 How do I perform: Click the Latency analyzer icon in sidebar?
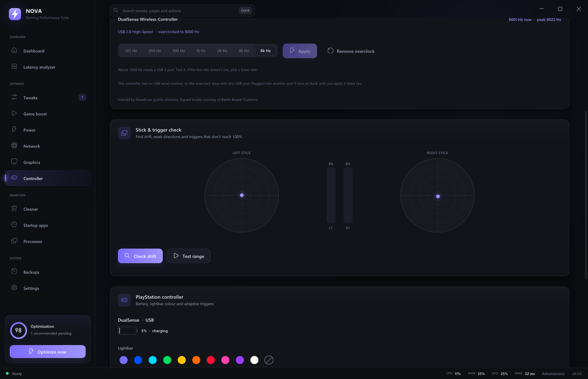pos(14,67)
